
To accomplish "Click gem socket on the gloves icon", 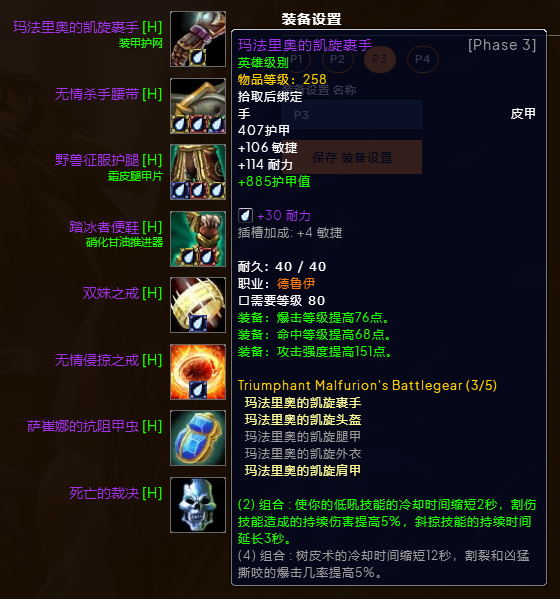I will click(197, 57).
